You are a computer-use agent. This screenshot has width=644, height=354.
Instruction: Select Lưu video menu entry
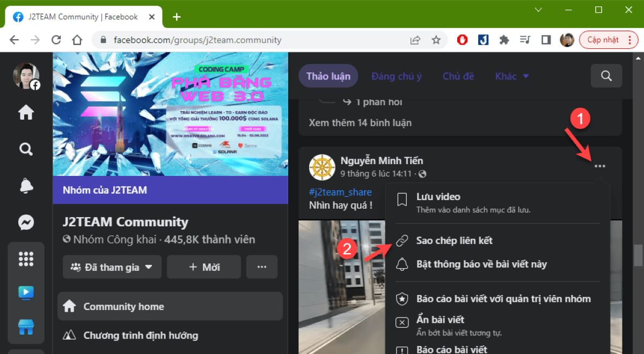[497, 202]
